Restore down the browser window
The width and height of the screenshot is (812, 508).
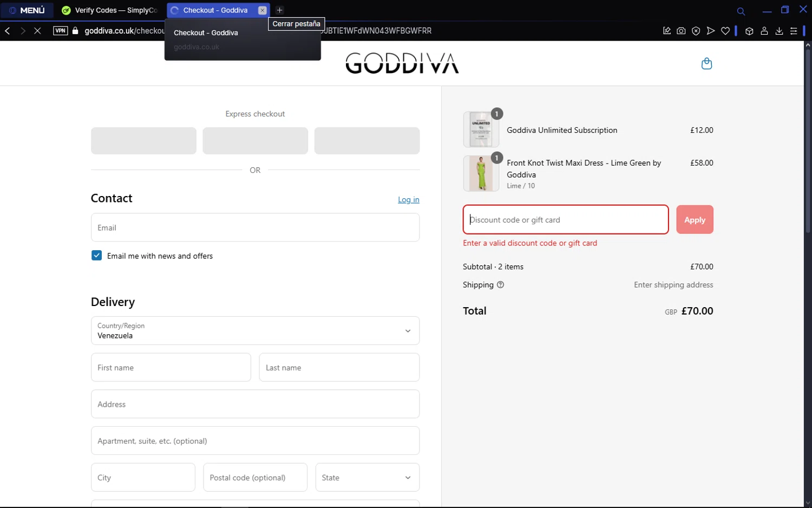(785, 10)
